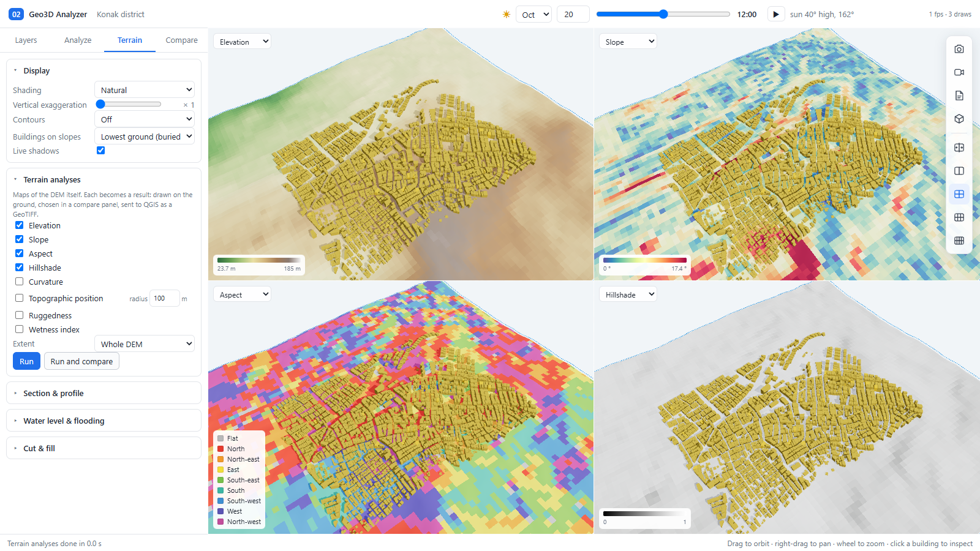Click the Run and compare button
The image size is (980, 551).
[81, 361]
